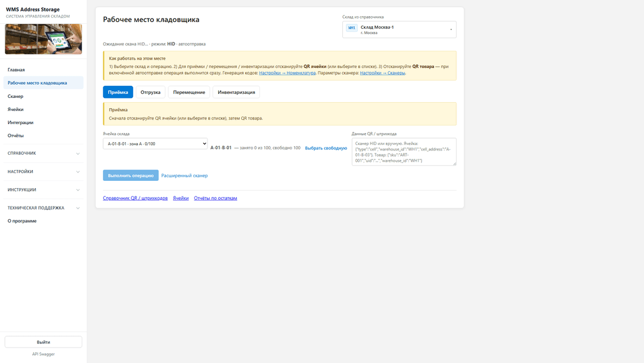This screenshot has height=363, width=644.
Task: Switch to the Приёмка tab
Action: pyautogui.click(x=118, y=92)
